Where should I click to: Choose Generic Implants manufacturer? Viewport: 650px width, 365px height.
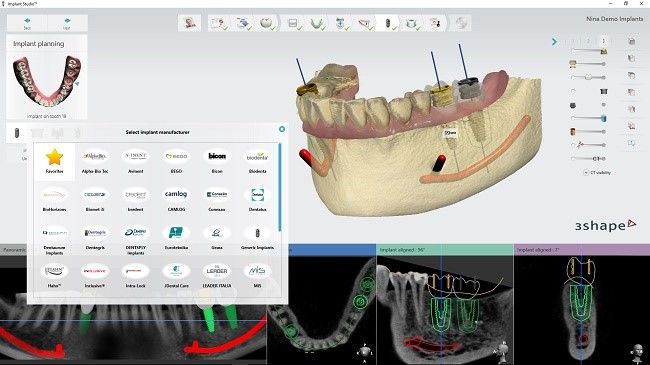pos(257,238)
